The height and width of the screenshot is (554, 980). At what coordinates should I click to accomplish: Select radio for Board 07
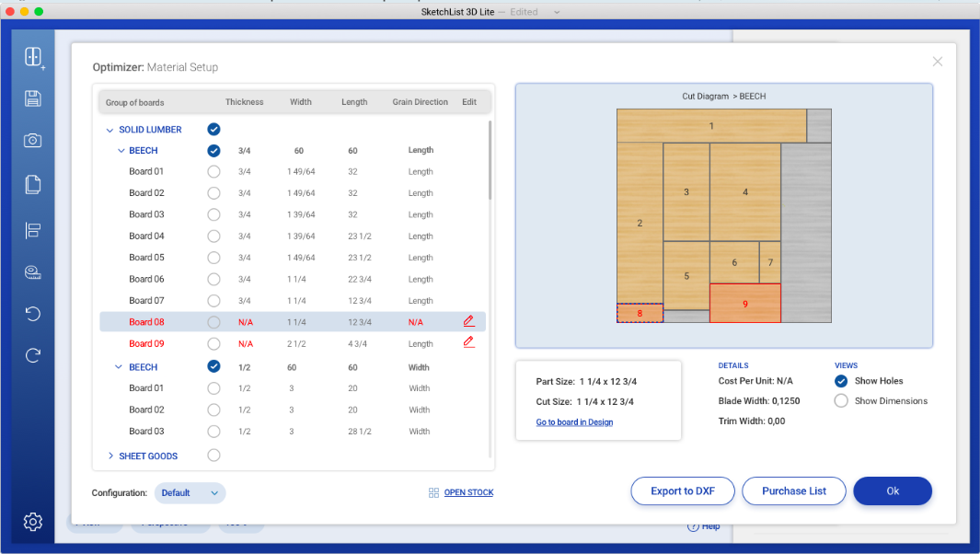pos(213,301)
